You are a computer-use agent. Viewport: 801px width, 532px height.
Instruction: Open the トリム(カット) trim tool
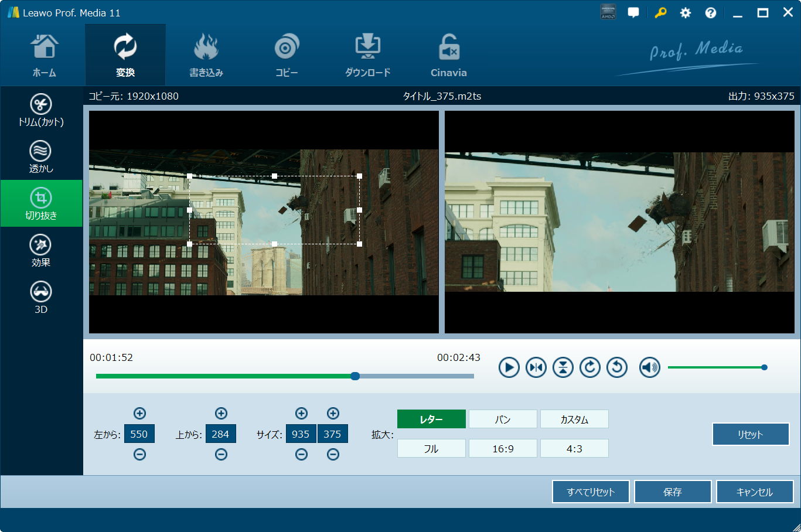(41, 110)
